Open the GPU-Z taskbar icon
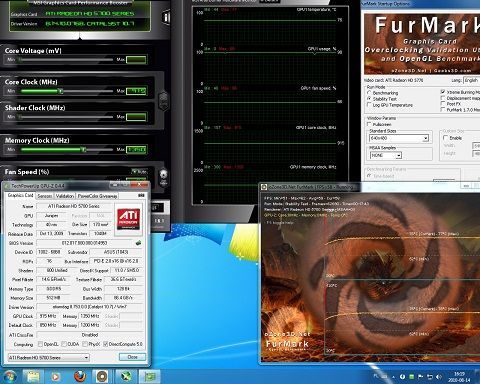Image resolution: width=480 pixels, height=384 pixels. coord(149,377)
